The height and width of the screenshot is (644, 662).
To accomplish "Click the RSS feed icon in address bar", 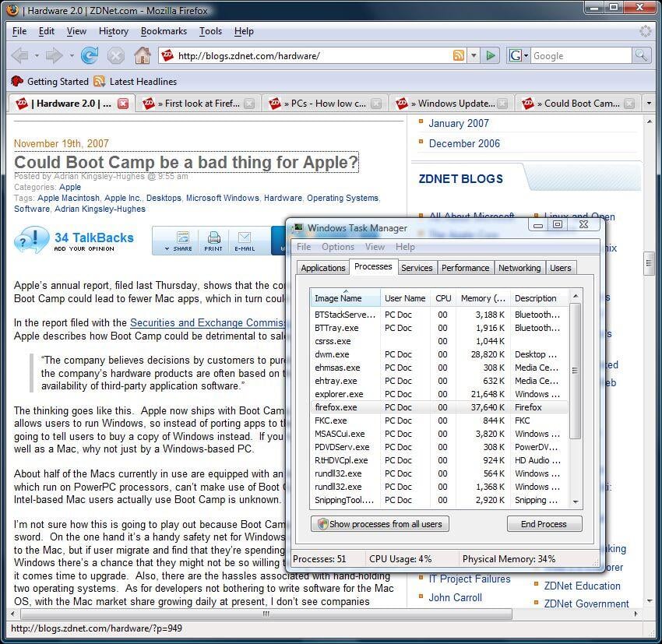I will coord(459,55).
